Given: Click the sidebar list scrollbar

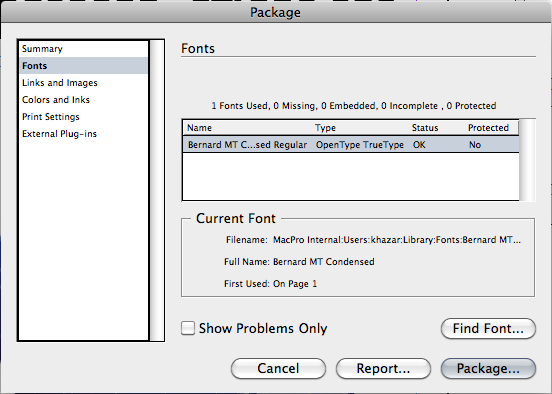Looking at the screenshot, I should [x=157, y=190].
